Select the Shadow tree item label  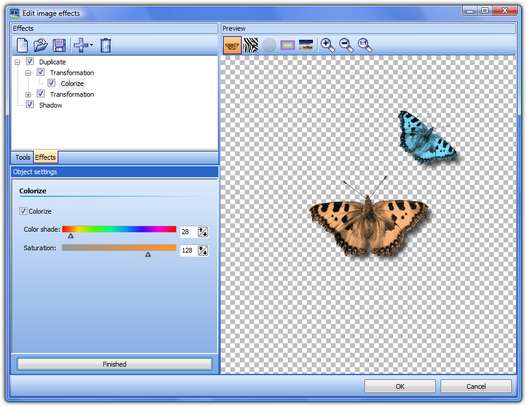pos(50,105)
